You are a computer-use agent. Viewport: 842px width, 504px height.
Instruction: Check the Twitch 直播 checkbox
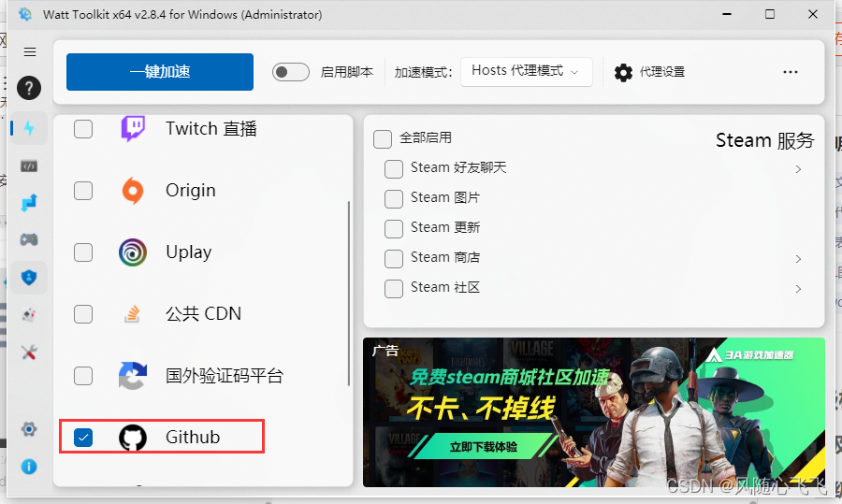click(x=83, y=129)
